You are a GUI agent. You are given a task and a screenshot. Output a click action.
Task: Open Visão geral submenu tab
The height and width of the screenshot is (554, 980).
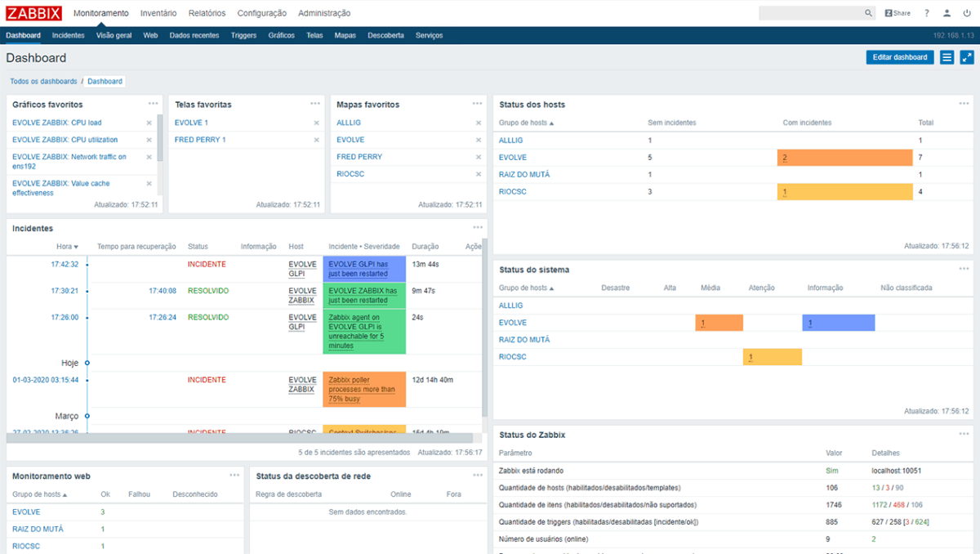coord(114,35)
